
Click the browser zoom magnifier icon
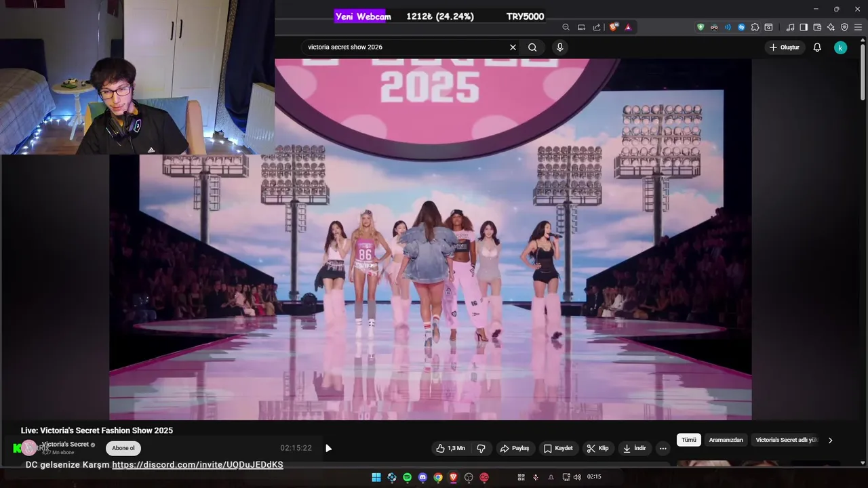coord(566,27)
